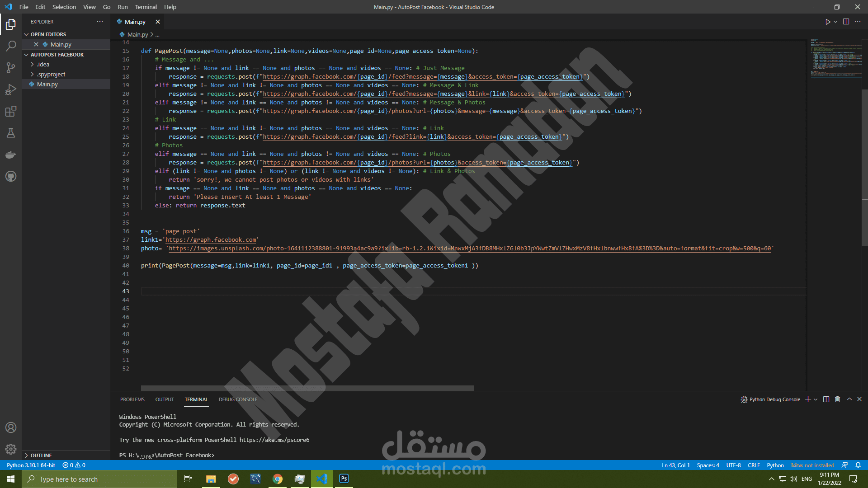Click the horizontal editor scrollbar
The image size is (868, 488).
(307, 388)
